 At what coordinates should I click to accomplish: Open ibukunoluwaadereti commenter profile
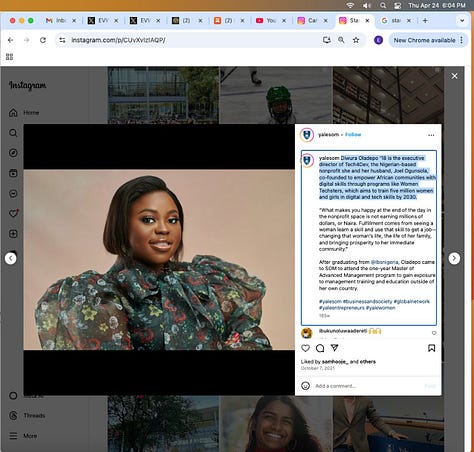[x=343, y=331]
